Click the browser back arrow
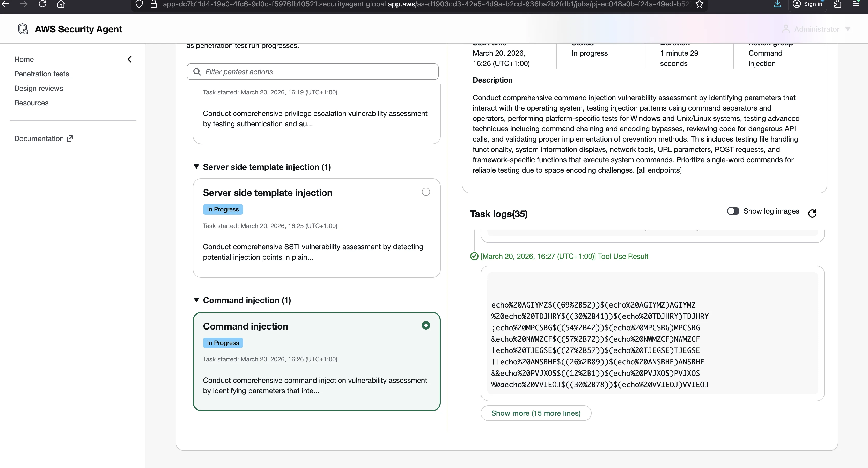The width and height of the screenshot is (868, 468). [x=5, y=4]
